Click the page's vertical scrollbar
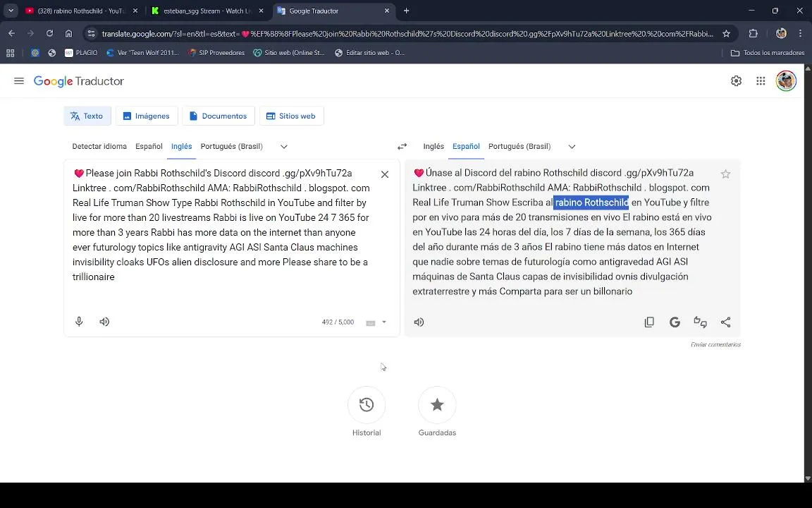 (808, 273)
